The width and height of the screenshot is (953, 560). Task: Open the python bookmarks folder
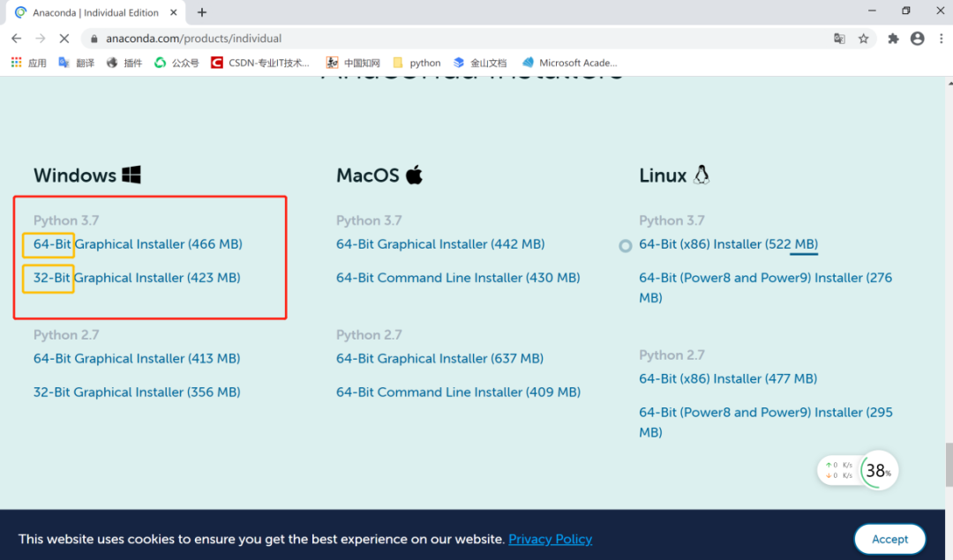[x=416, y=63]
